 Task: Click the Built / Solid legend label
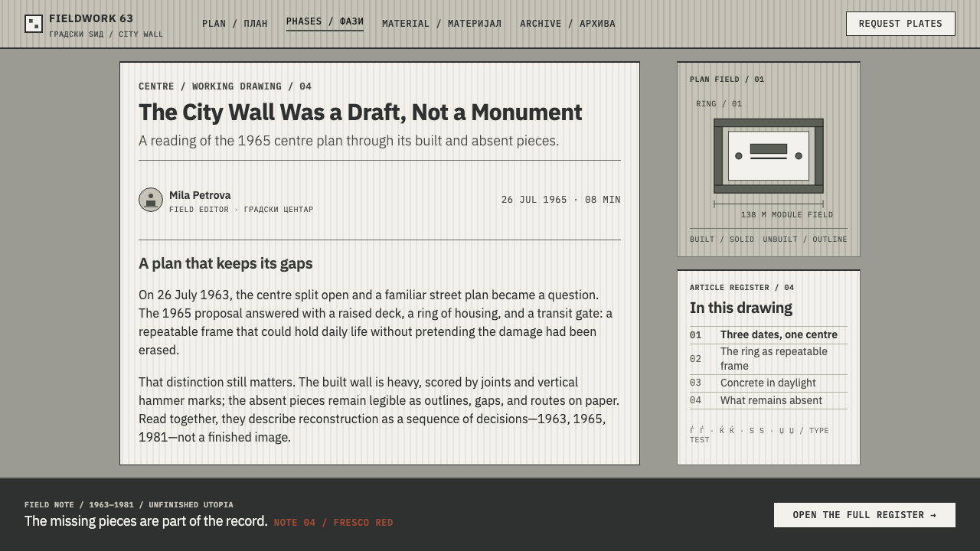coord(722,240)
